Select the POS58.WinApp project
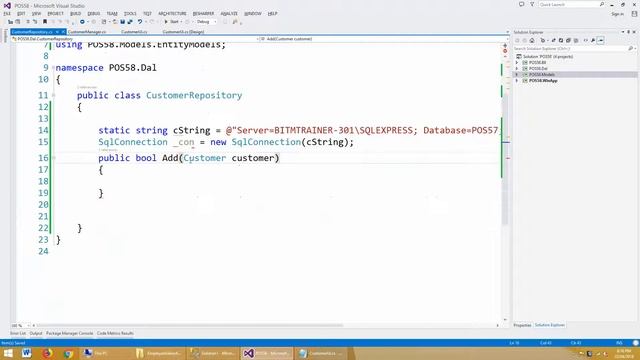This screenshot has height=360, width=640. (543, 81)
